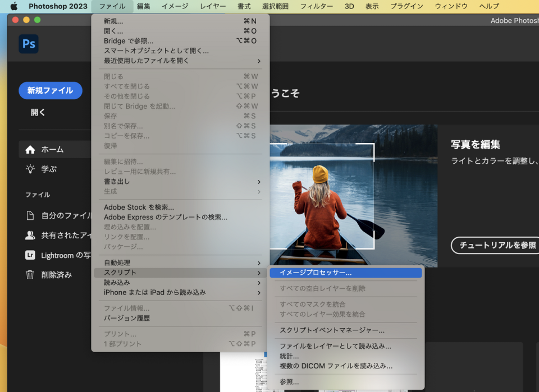Expand iPhone または iPad から読み込み submenu

coord(180,292)
